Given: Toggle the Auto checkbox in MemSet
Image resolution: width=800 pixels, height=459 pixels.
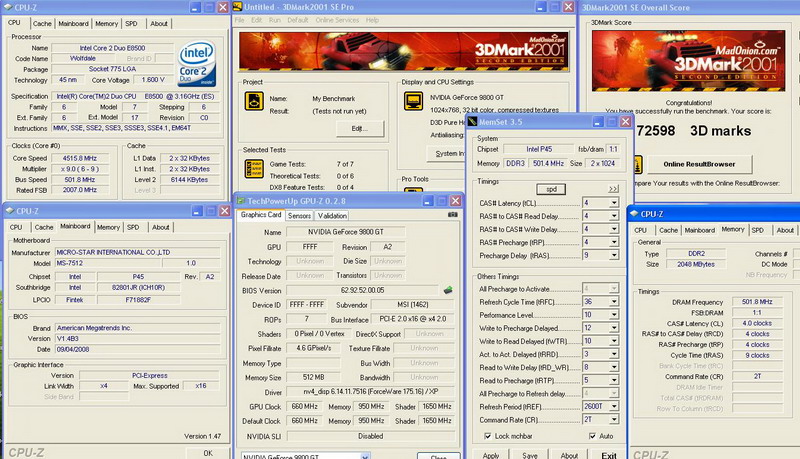Looking at the screenshot, I should [592, 436].
